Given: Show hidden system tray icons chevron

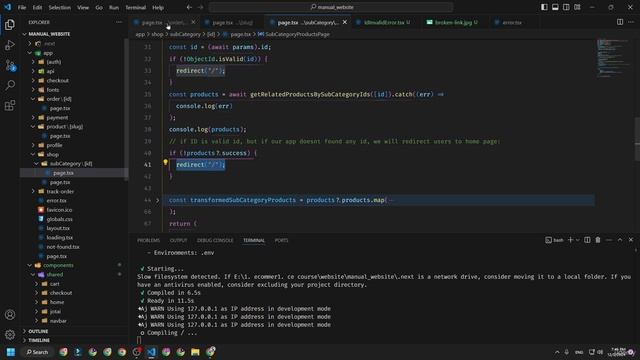Looking at the screenshot, I should click(557, 352).
